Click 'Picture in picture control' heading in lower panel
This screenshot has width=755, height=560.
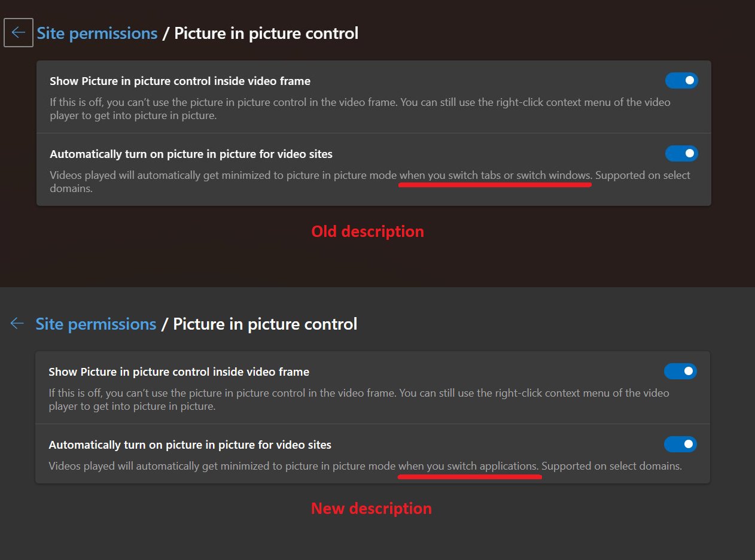pos(265,324)
